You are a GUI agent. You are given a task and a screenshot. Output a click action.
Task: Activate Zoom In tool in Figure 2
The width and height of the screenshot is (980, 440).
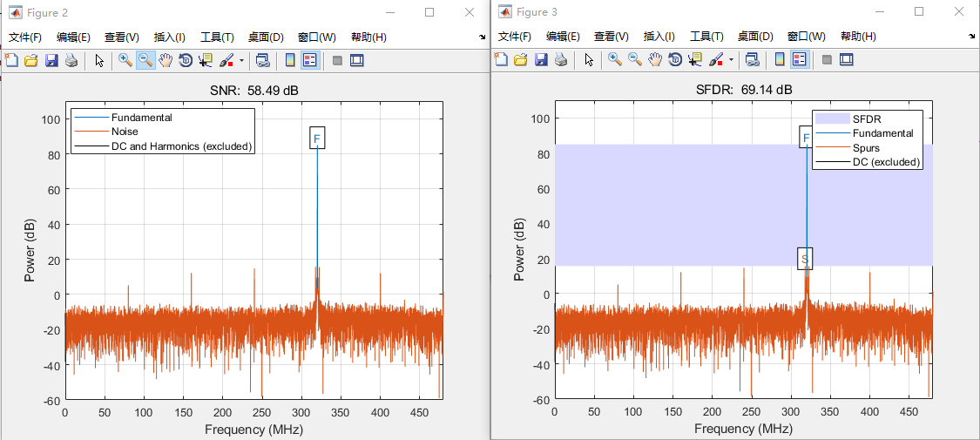(x=125, y=61)
